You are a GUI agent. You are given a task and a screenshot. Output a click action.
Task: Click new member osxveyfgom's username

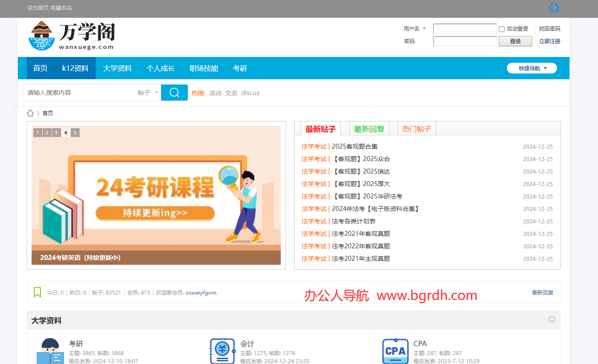click(x=201, y=292)
